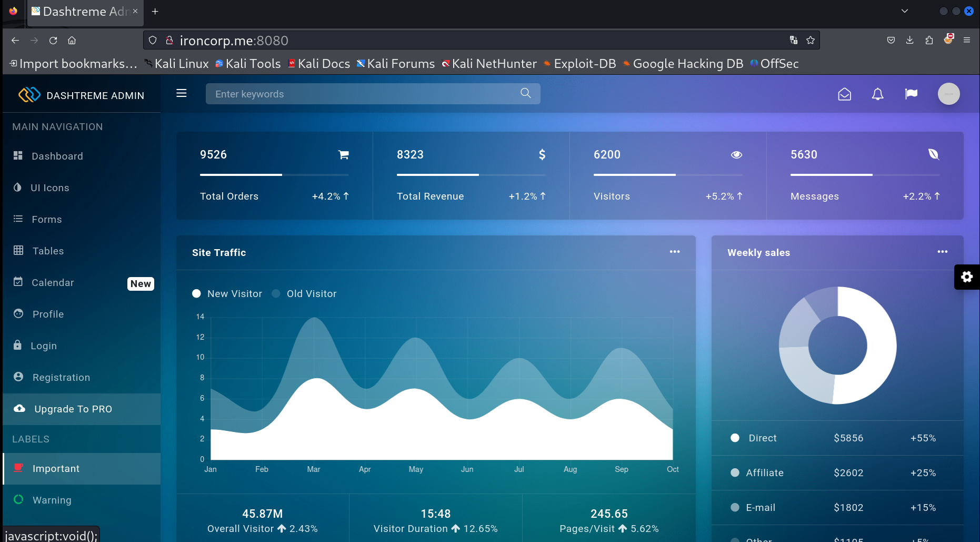The width and height of the screenshot is (980, 542).
Task: Toggle the New Visitor chart legend
Action: pos(227,293)
